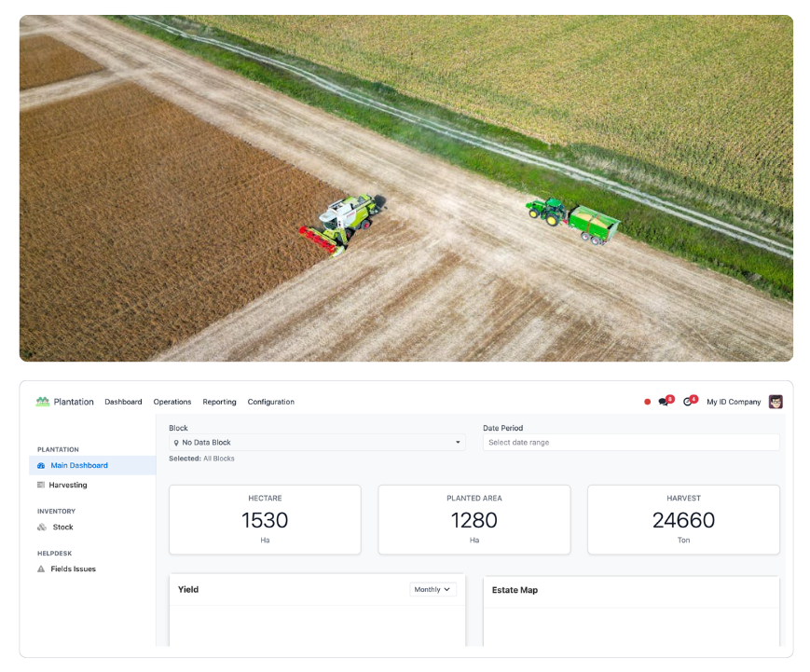Open the activities clock icon
The height and width of the screenshot is (672, 810).
(x=688, y=402)
